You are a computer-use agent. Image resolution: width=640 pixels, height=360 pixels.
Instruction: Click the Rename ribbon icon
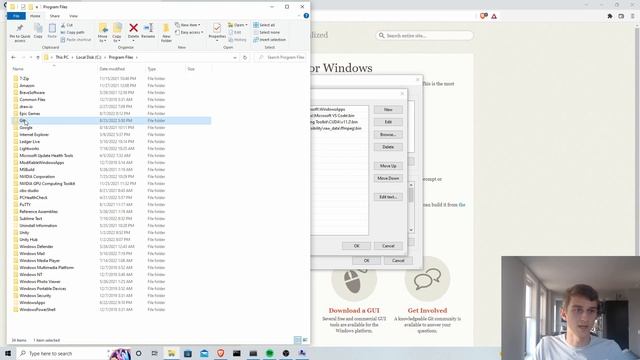(x=148, y=31)
